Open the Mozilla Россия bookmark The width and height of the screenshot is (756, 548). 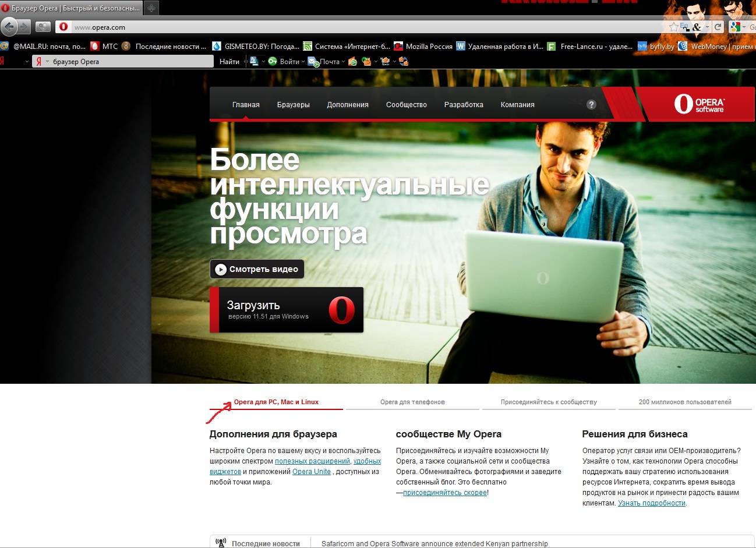[423, 46]
